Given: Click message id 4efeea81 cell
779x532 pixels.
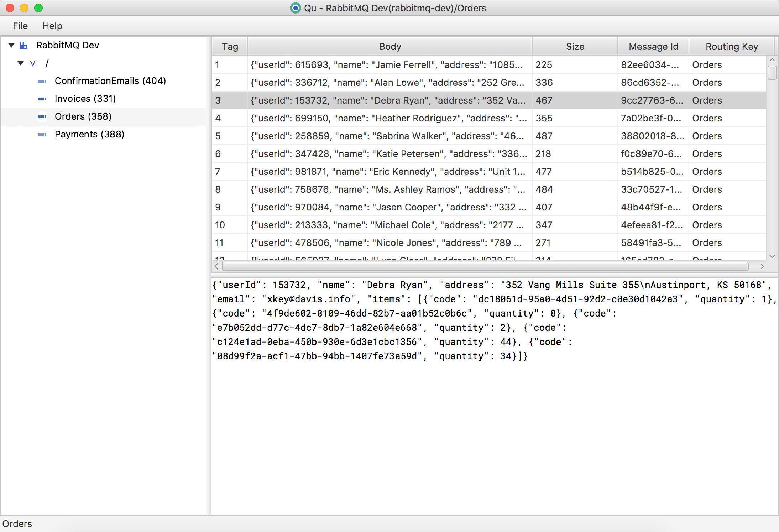Looking at the screenshot, I should click(653, 225).
